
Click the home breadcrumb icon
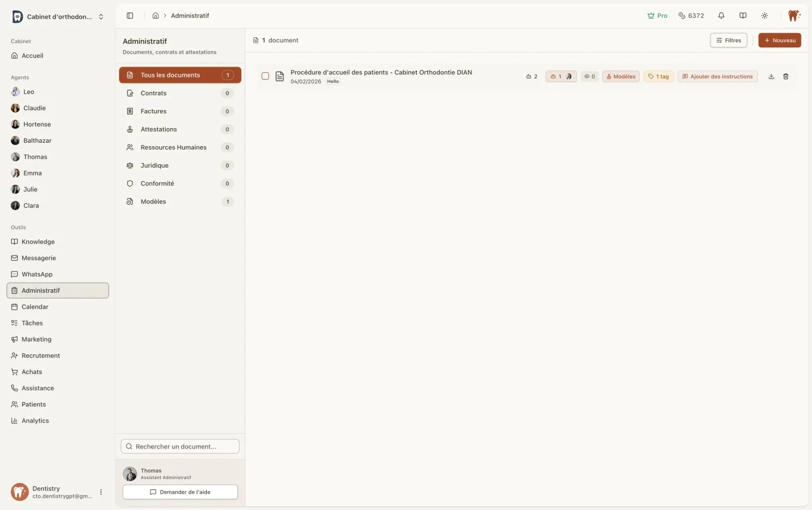coord(156,16)
